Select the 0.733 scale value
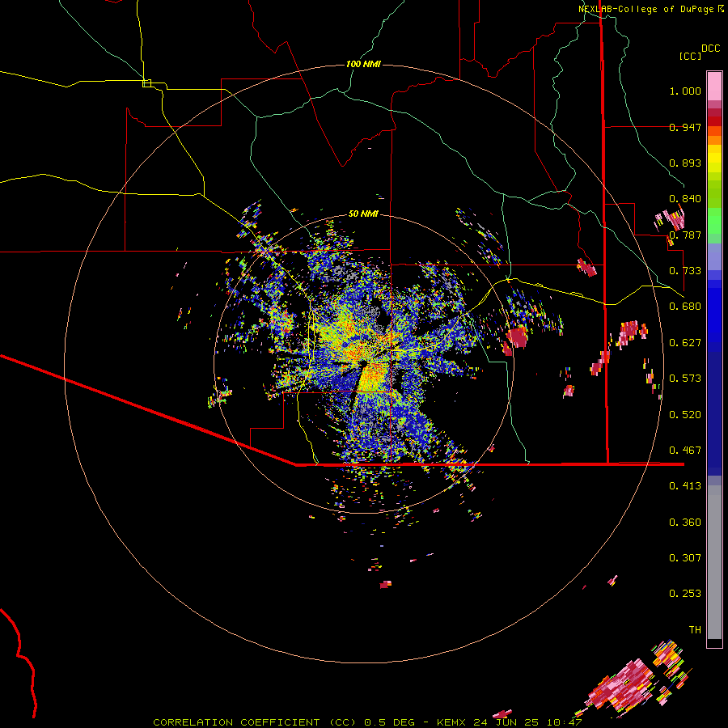728x728 pixels. click(x=685, y=271)
